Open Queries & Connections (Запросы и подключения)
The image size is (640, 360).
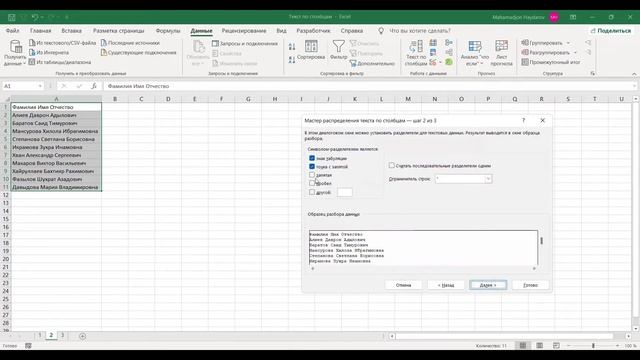[x=244, y=43]
